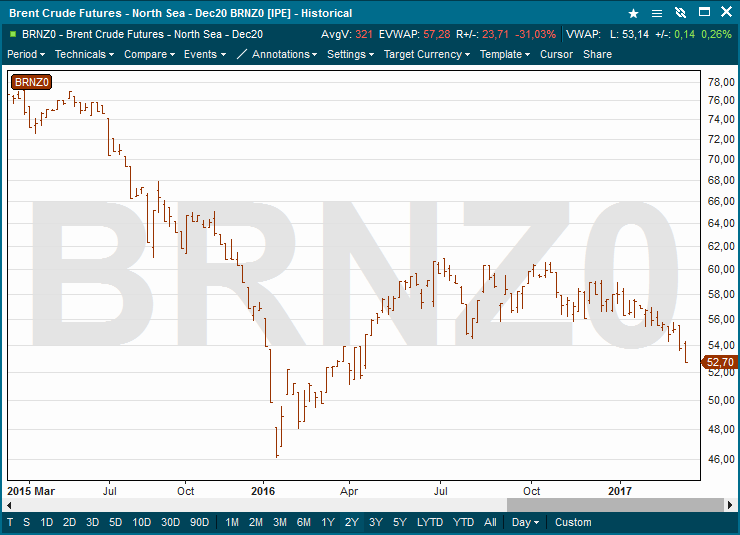Switch chart to 3M range
740x535 pixels.
coord(280,522)
